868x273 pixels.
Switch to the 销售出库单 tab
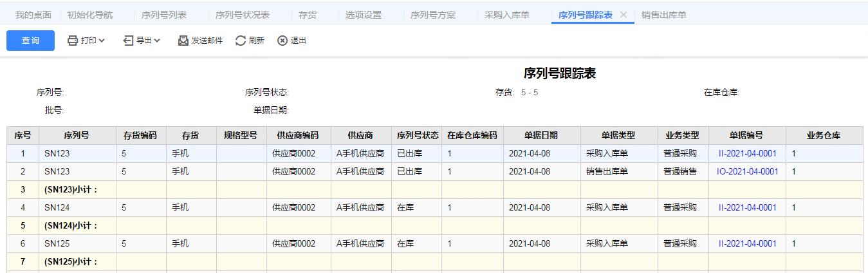pos(663,15)
